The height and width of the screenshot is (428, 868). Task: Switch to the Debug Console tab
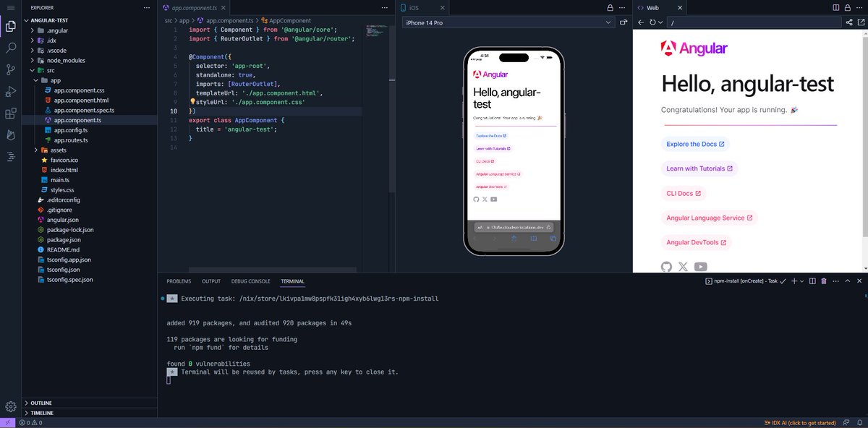pos(251,281)
